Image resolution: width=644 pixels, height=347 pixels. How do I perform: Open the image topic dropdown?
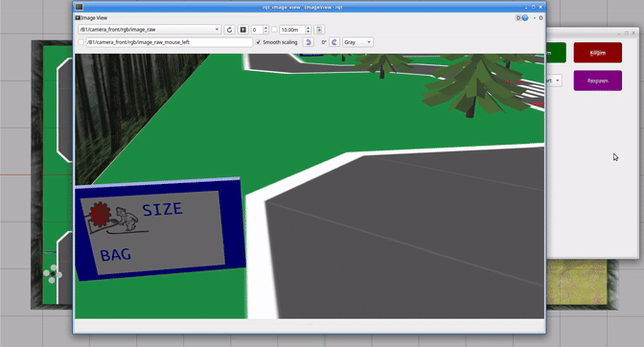(x=149, y=30)
